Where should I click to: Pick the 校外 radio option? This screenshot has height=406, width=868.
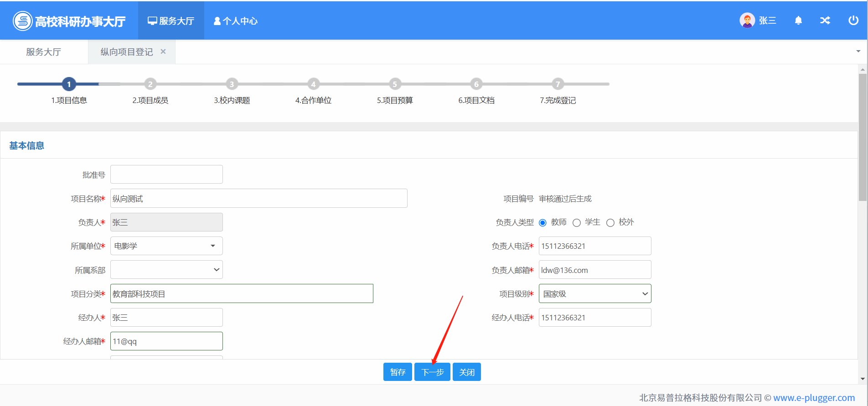tap(610, 223)
